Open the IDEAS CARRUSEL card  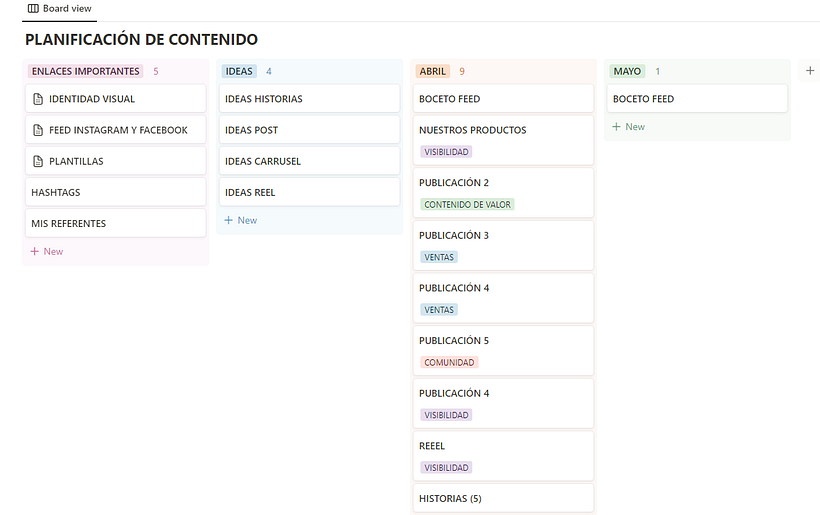(310, 161)
